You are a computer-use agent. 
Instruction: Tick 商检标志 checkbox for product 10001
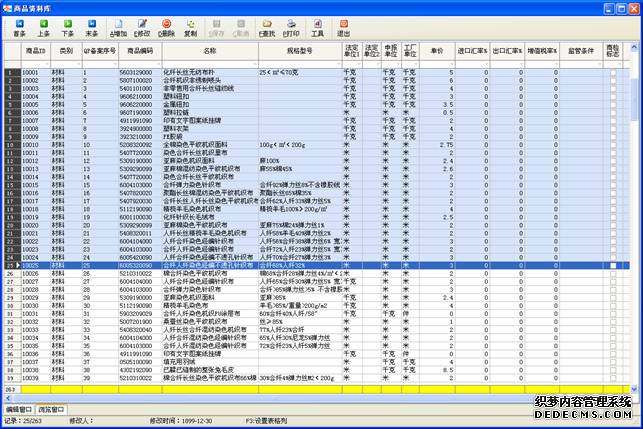tap(612, 73)
